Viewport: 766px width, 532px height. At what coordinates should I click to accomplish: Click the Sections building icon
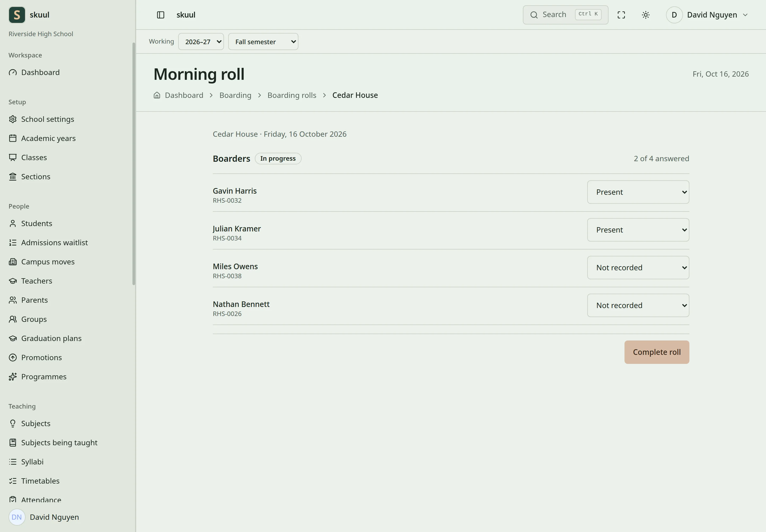click(x=13, y=176)
